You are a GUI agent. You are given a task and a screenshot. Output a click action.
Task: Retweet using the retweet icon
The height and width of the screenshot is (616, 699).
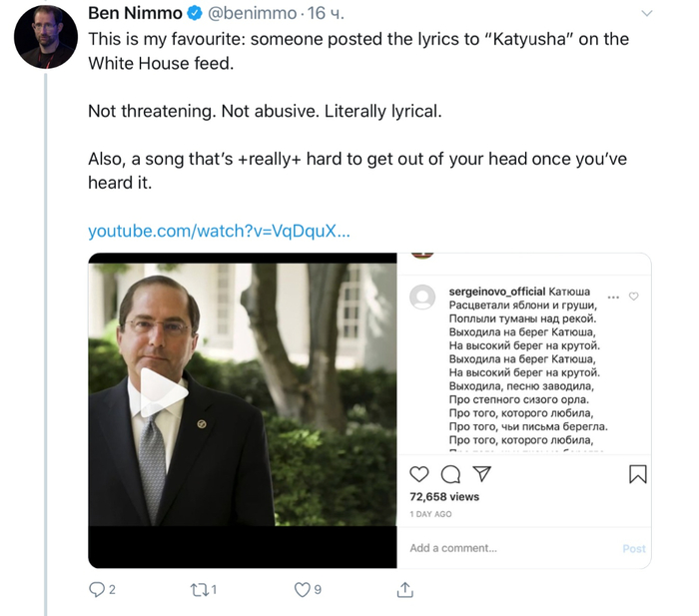coord(198,590)
